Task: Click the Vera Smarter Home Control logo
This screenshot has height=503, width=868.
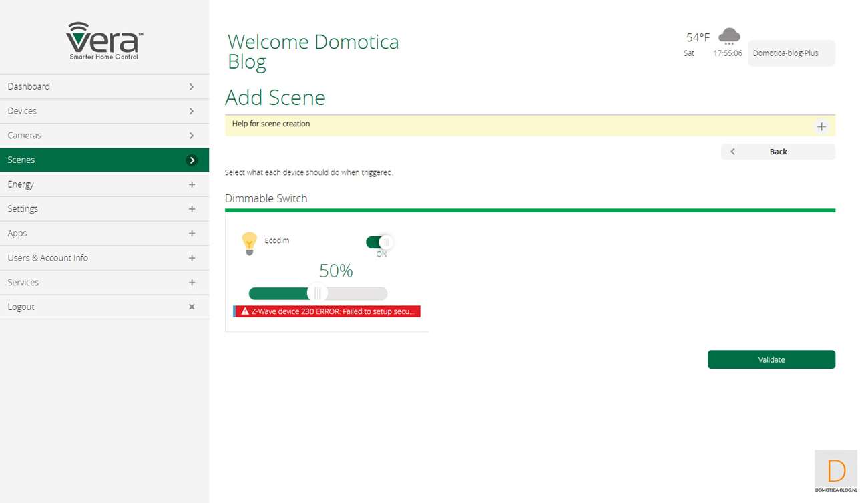Action: [x=104, y=41]
